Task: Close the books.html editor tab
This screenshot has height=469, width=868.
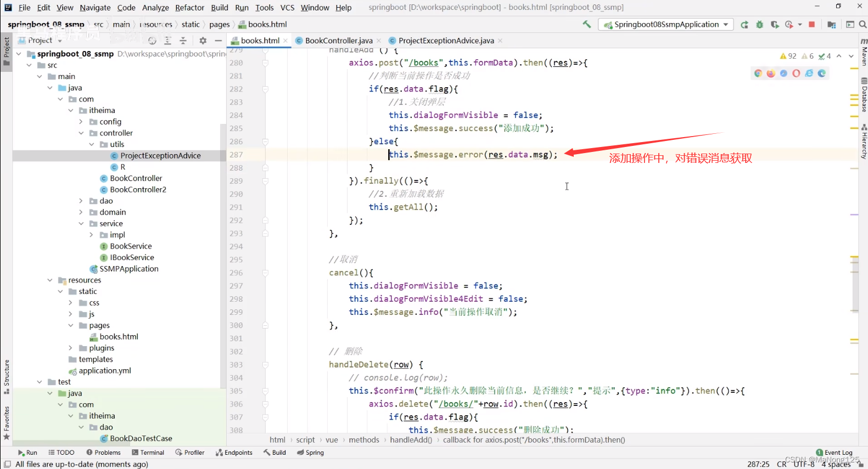Action: 285,41
